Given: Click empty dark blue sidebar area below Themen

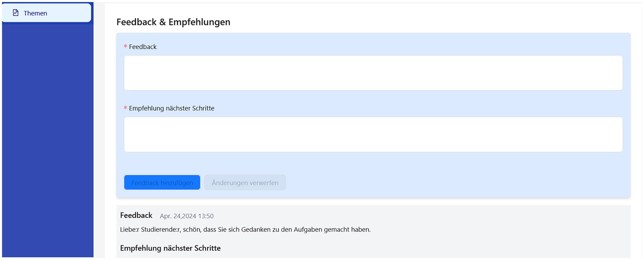Looking at the screenshot, I should (47, 135).
